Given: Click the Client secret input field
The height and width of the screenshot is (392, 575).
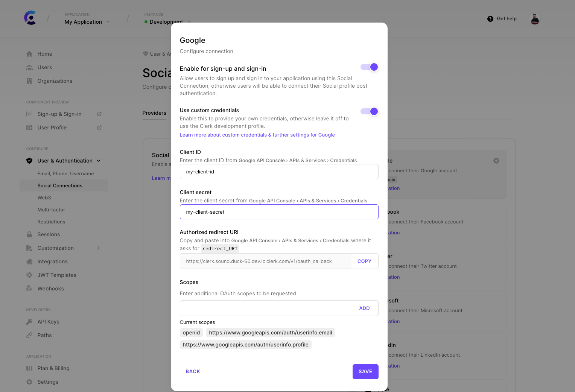Looking at the screenshot, I should tap(279, 212).
